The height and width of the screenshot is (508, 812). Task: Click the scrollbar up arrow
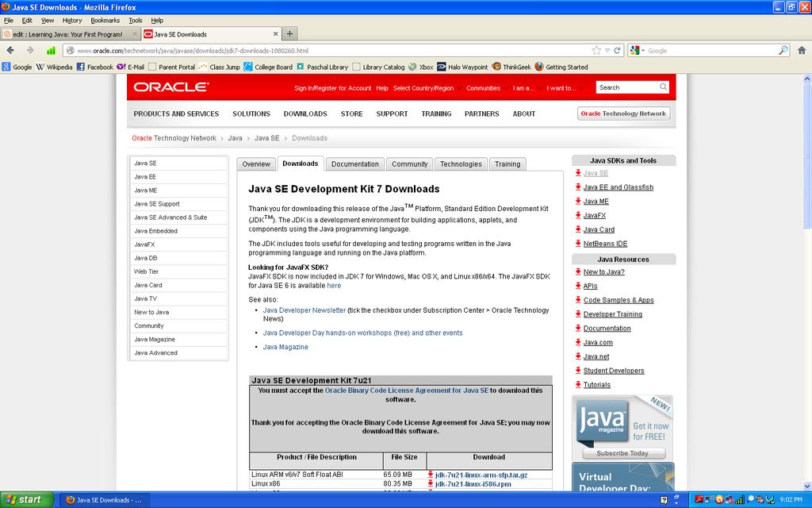[806, 79]
